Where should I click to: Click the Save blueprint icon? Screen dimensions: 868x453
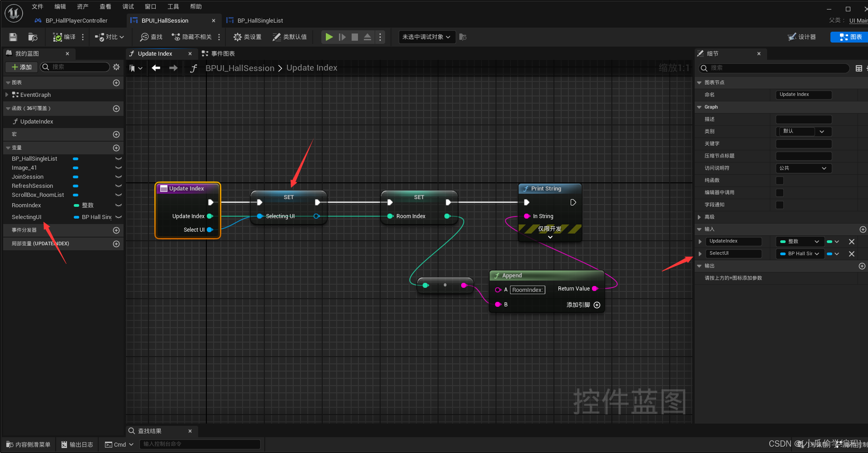13,37
